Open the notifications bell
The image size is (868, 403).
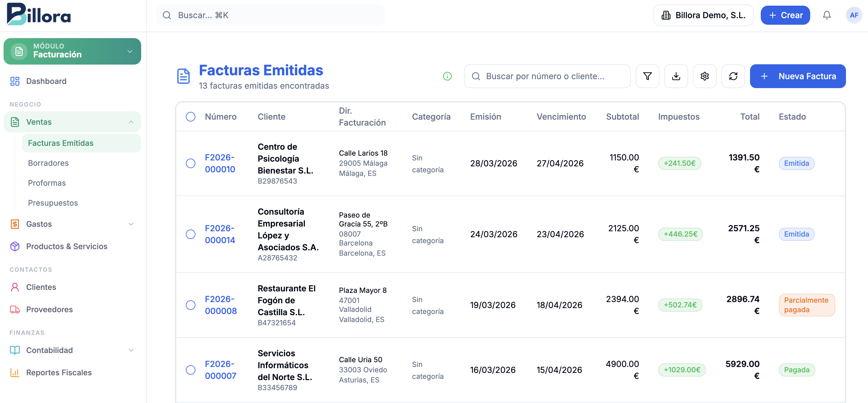pyautogui.click(x=827, y=15)
